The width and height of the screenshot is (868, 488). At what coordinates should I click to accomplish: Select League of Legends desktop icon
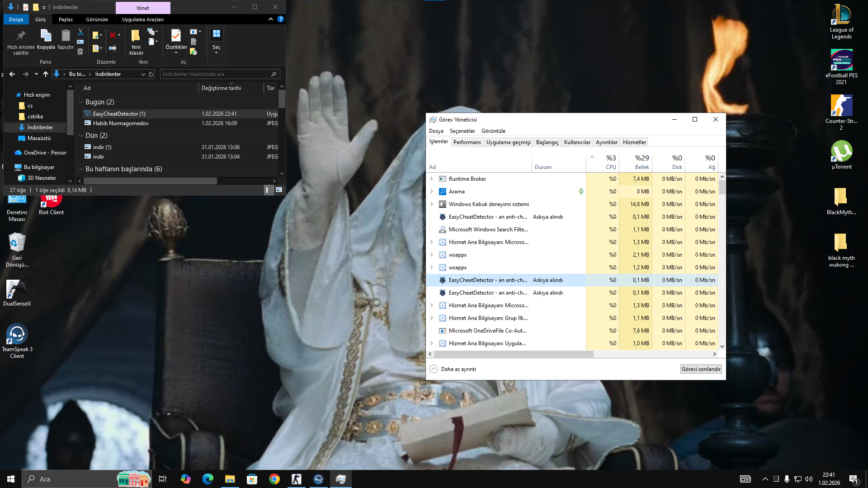841,22
